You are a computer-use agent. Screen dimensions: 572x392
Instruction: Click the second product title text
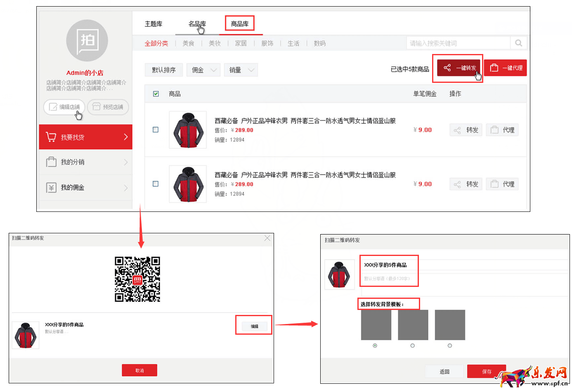tap(305, 175)
